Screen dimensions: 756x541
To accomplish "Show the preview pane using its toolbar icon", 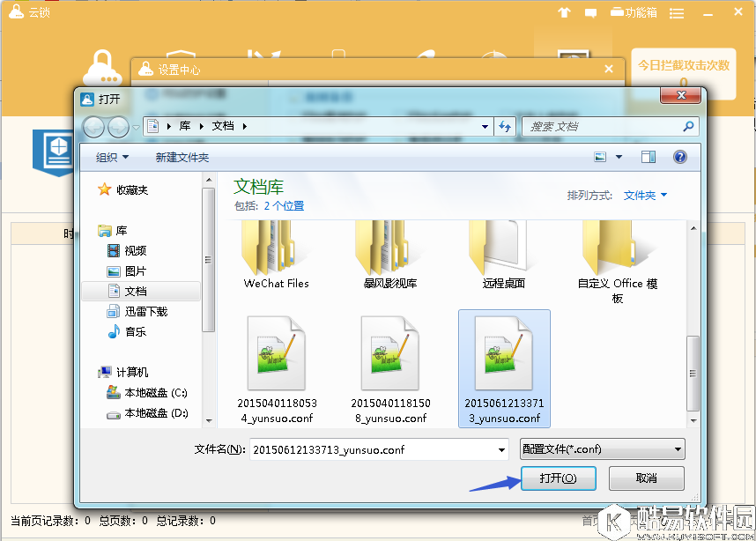I will tap(648, 156).
